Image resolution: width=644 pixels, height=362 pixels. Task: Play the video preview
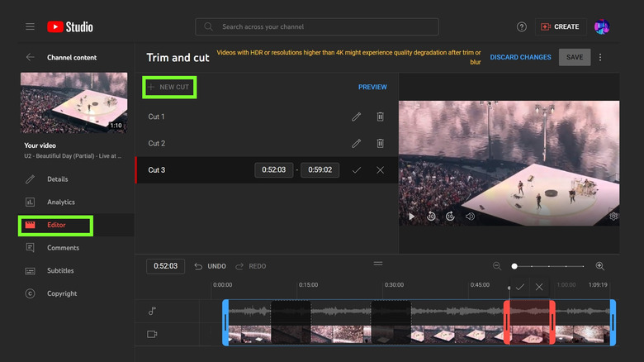pos(411,217)
